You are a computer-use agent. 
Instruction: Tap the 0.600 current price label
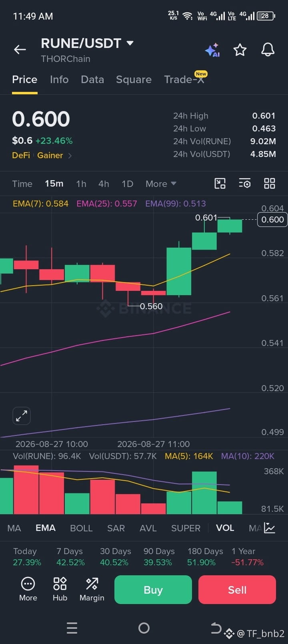tap(272, 219)
